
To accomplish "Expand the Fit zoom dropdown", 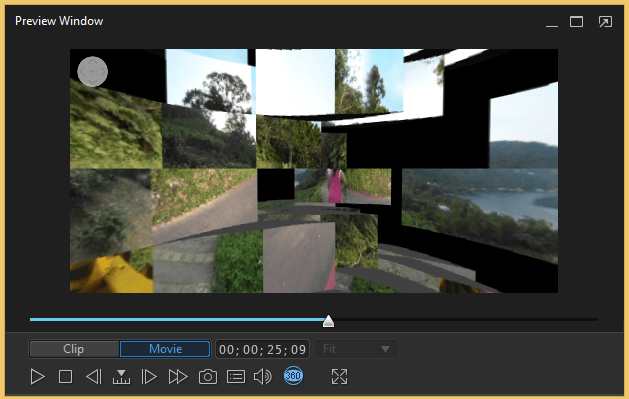I will point(356,349).
